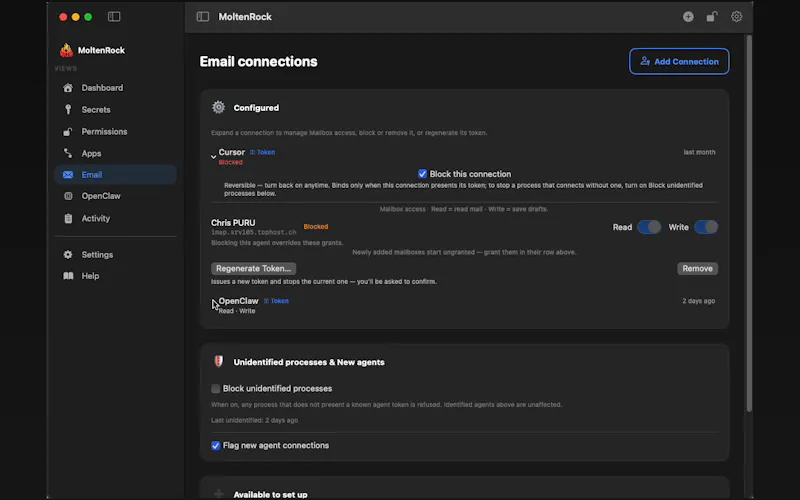This screenshot has width=800, height=500.
Task: Uncheck Flag new agent connections
Action: click(x=216, y=445)
